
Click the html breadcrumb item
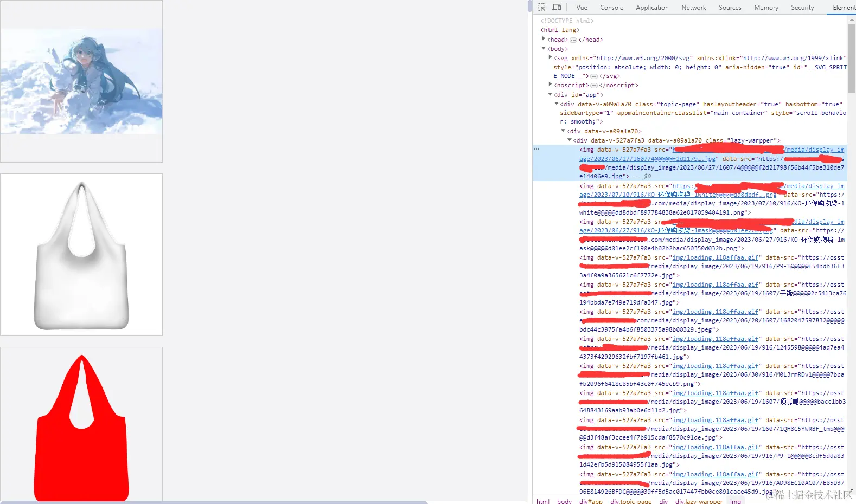click(543, 501)
